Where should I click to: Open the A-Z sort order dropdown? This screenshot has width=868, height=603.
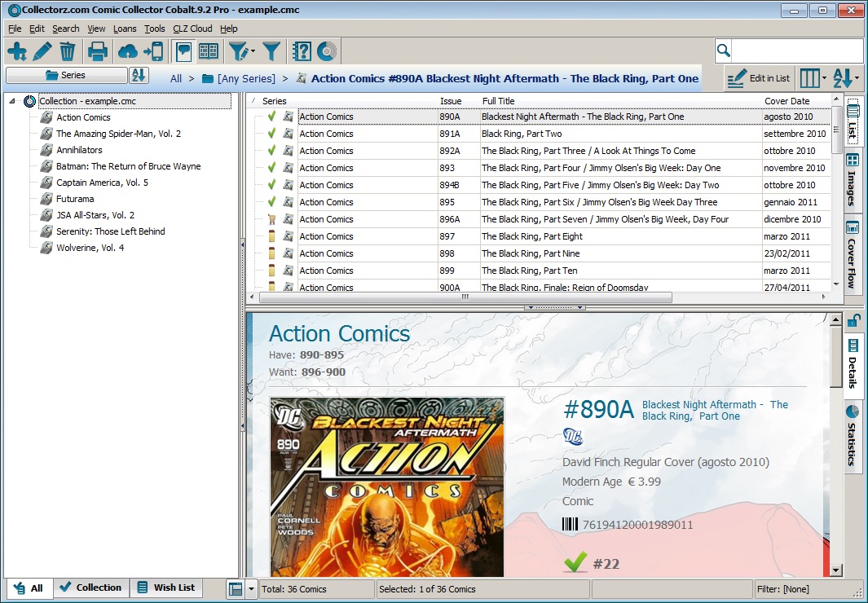pyautogui.click(x=846, y=78)
